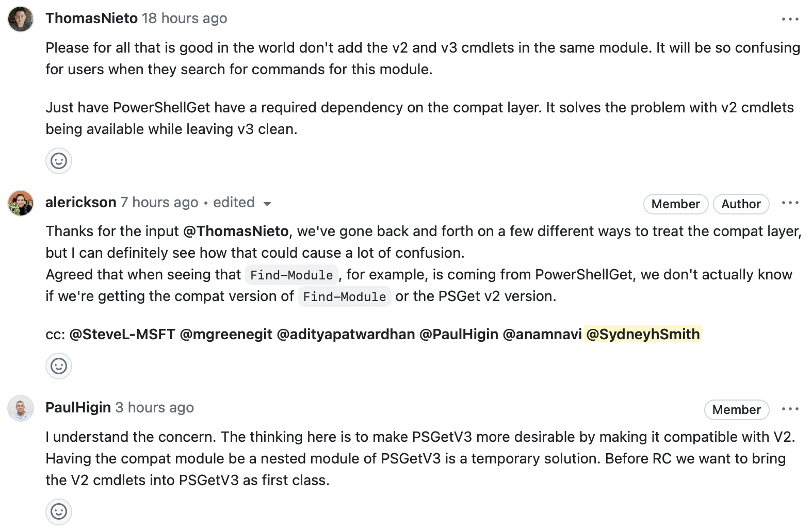The image size is (812, 531).
Task: Open more options for ThomasNieto's comment
Action: pyautogui.click(x=790, y=19)
